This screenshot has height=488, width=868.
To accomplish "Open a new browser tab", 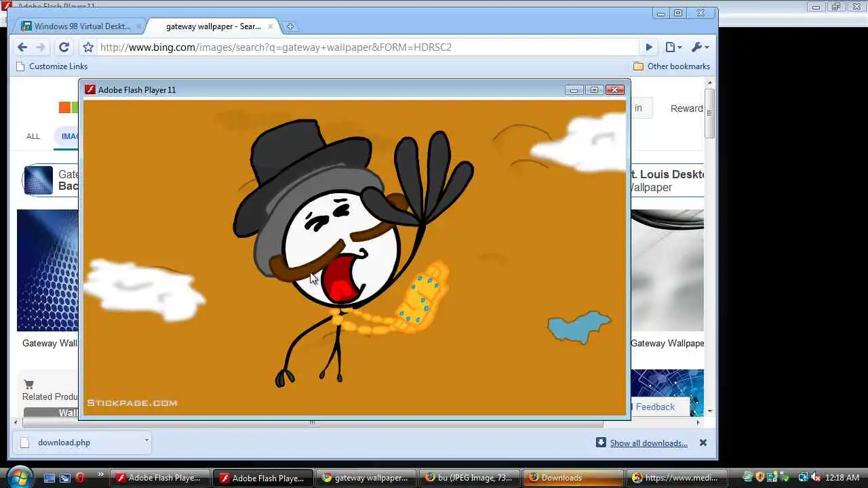I will [x=290, y=26].
